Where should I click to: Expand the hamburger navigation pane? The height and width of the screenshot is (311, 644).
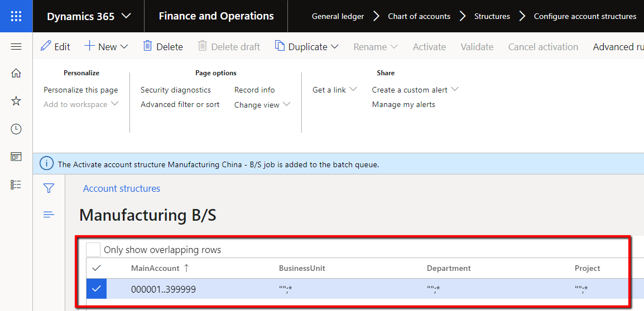tap(16, 47)
